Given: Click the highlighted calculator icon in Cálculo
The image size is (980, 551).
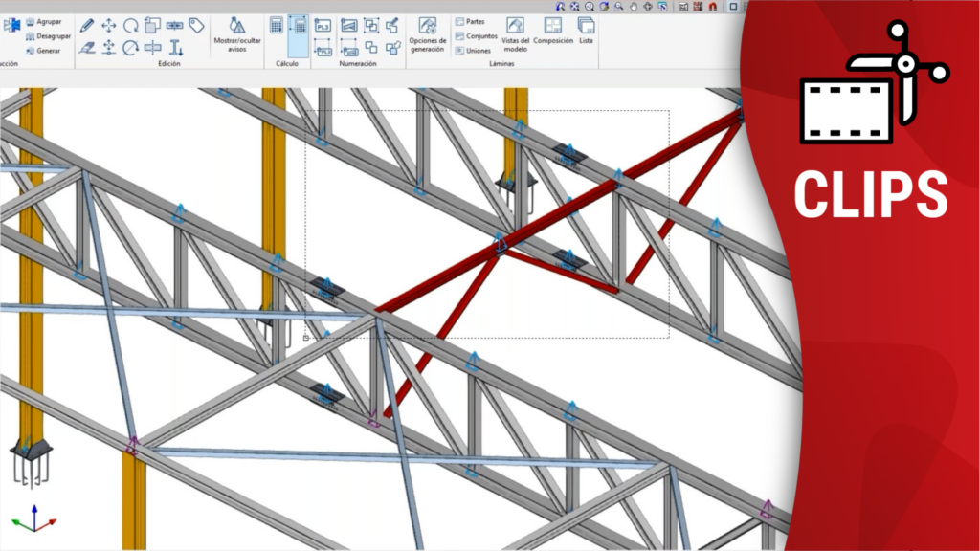Looking at the screenshot, I should pos(298,28).
